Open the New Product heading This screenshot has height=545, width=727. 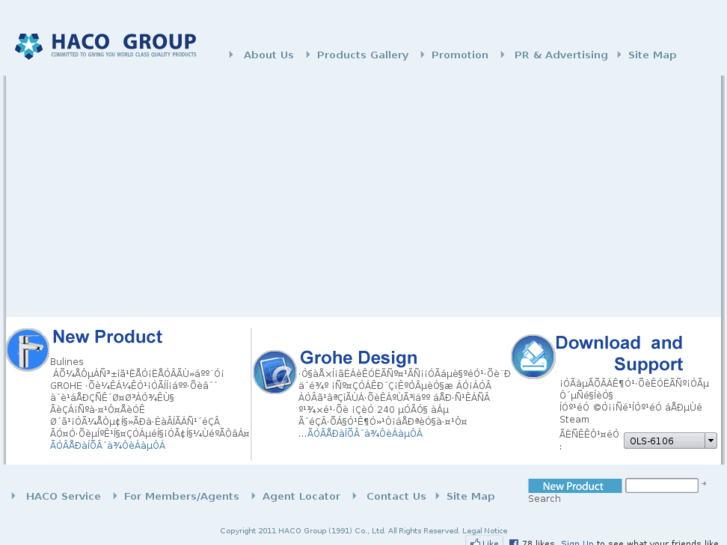(x=107, y=337)
